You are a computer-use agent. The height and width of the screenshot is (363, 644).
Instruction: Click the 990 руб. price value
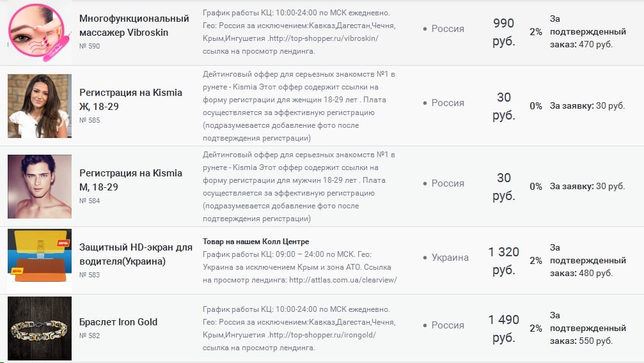tap(504, 32)
